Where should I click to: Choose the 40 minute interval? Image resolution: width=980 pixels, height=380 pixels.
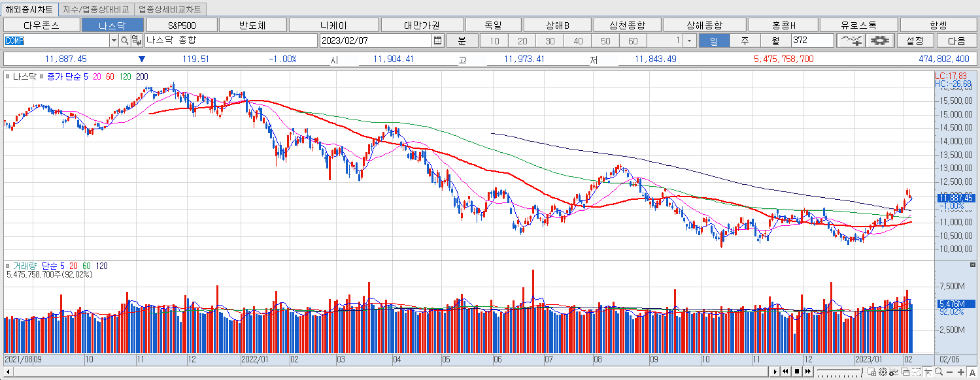tap(578, 41)
